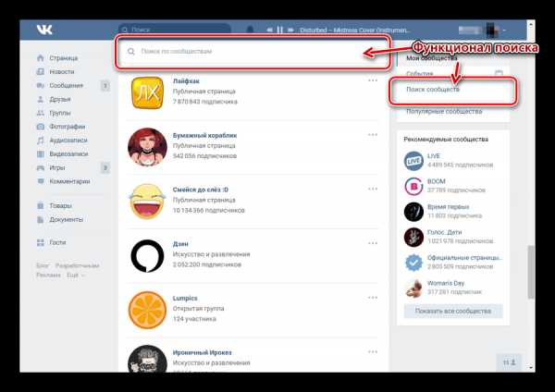This screenshot has width=555, height=392.
Task: Open three-dot menu for Лайфхак
Action: (x=373, y=80)
